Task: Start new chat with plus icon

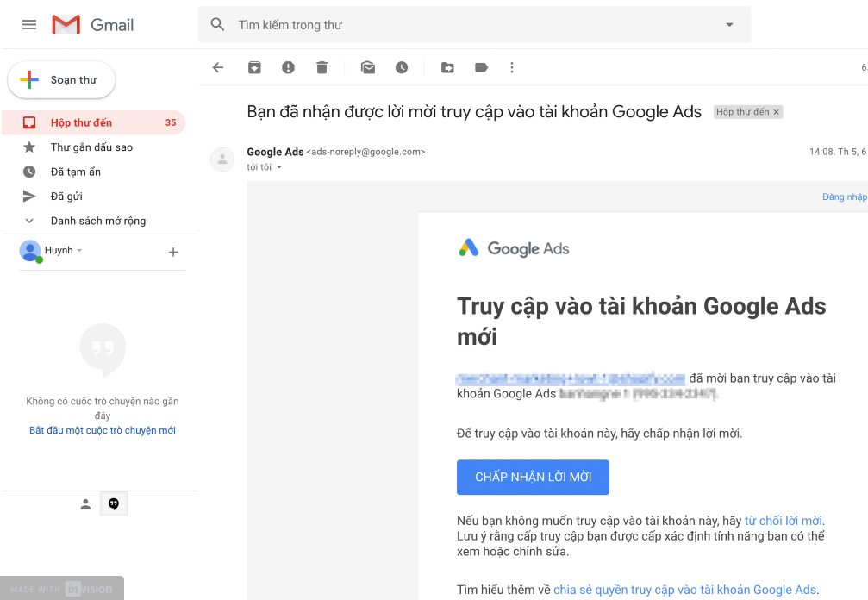Action: [173, 252]
